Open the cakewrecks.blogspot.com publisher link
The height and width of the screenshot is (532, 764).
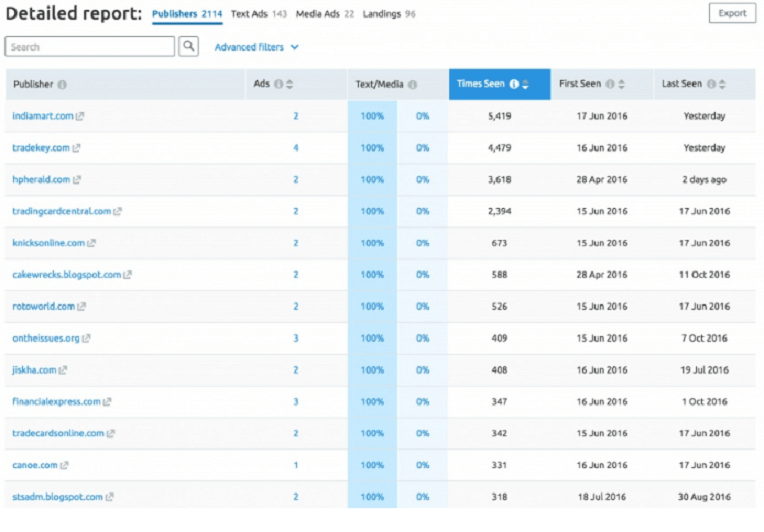tap(67, 275)
